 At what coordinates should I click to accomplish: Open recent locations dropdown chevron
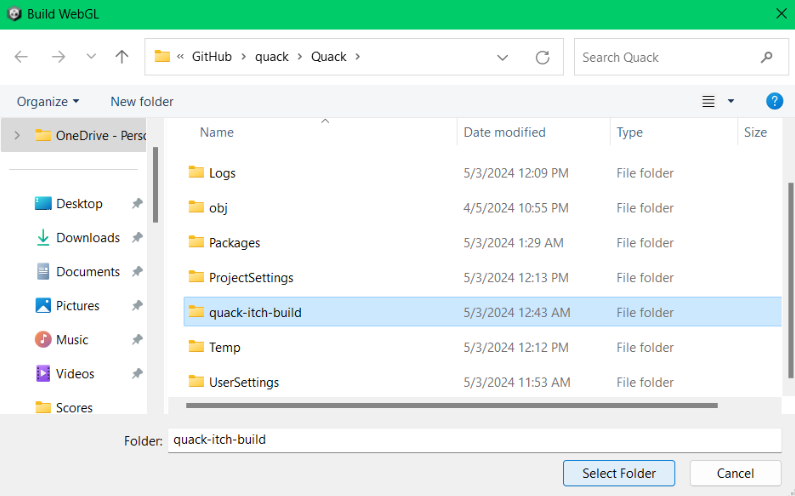pos(91,56)
